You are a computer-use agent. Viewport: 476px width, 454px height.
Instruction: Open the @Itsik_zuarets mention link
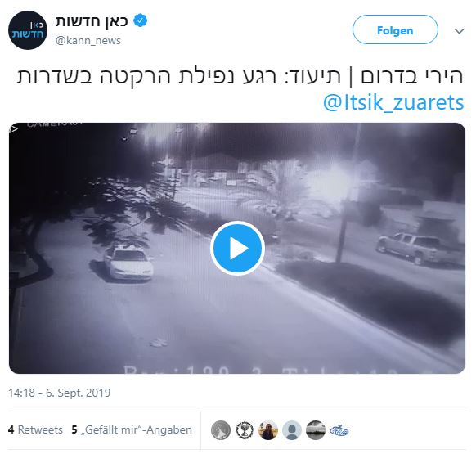click(x=393, y=102)
